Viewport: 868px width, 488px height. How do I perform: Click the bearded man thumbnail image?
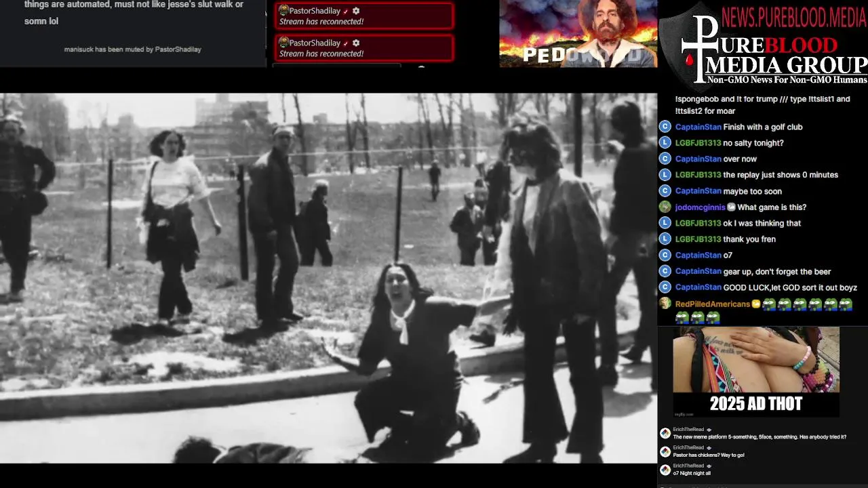click(x=578, y=34)
